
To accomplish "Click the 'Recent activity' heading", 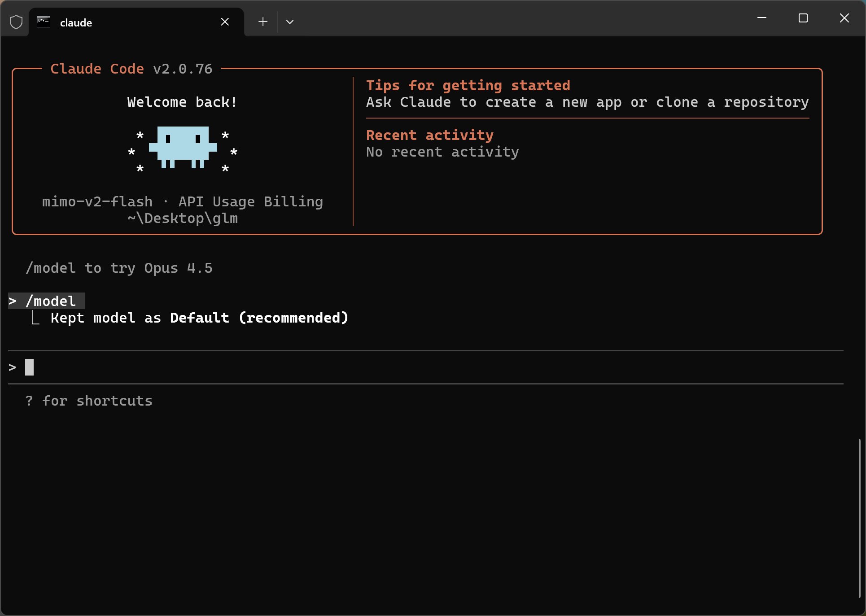I will click(x=429, y=135).
